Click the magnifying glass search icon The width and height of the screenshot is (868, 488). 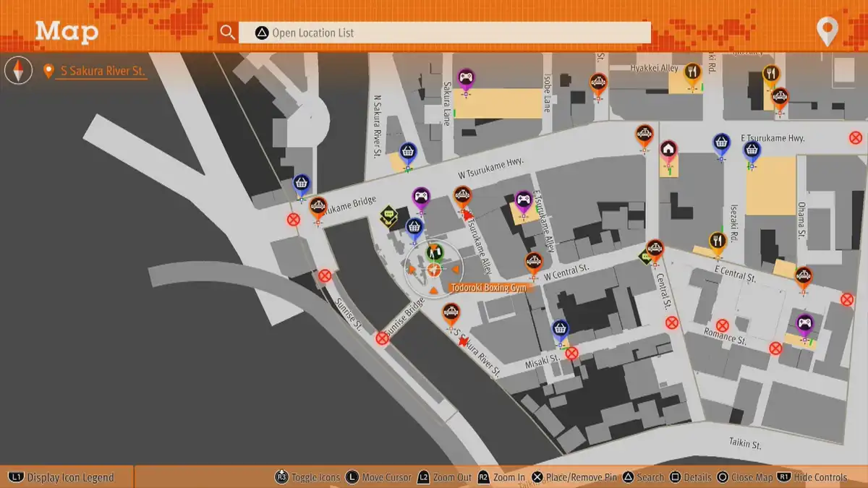pos(228,33)
